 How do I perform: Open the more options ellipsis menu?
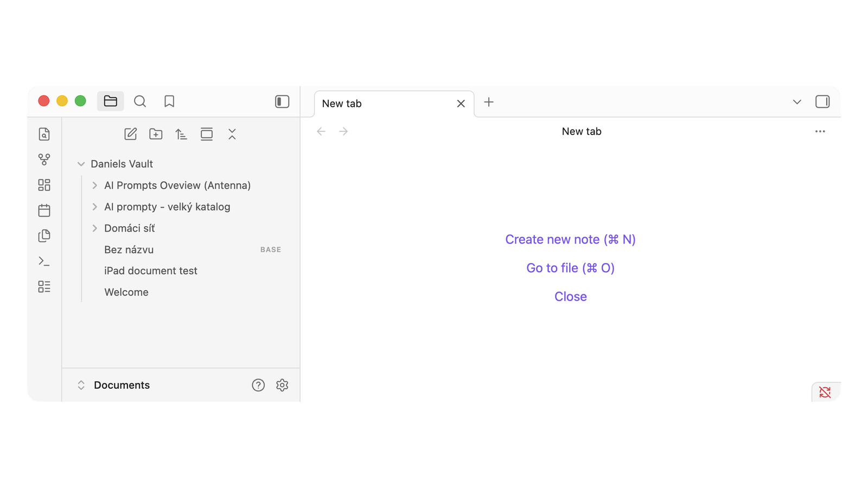(x=820, y=131)
